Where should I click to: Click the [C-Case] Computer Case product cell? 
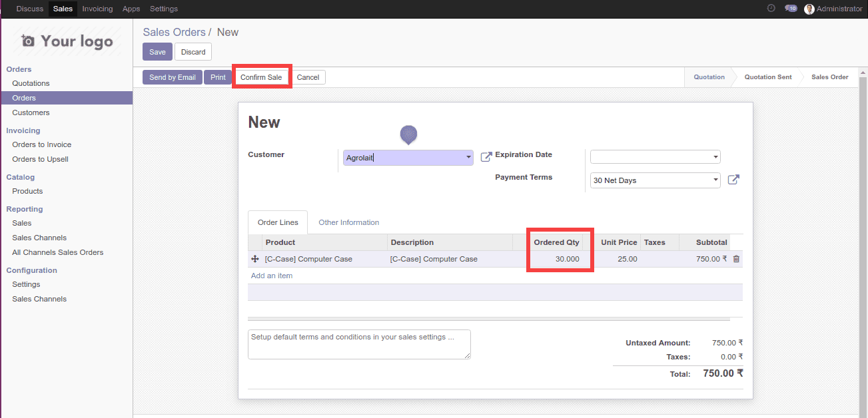[x=325, y=259]
